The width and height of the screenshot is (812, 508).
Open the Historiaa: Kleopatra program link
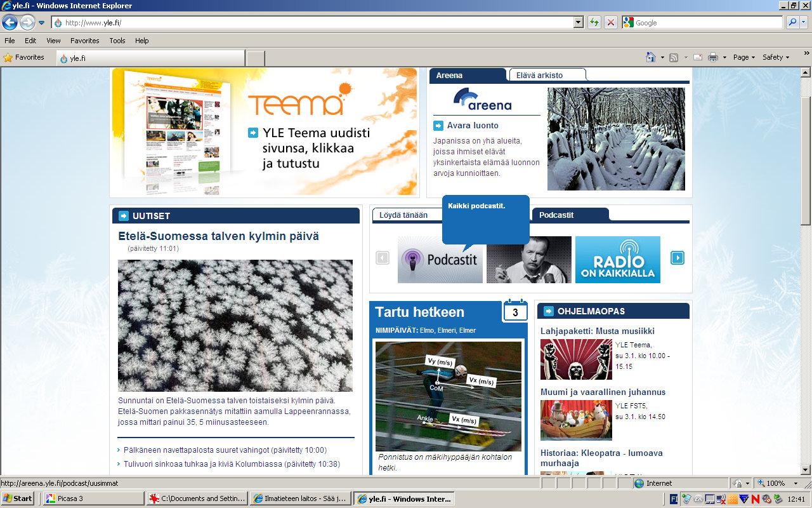tap(601, 458)
